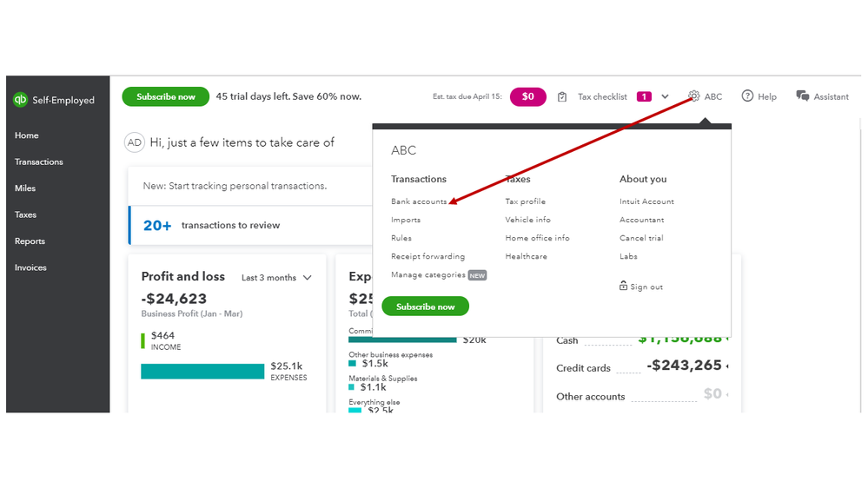Go to Invoices in sidebar
The height and width of the screenshot is (488, 868).
(30, 267)
